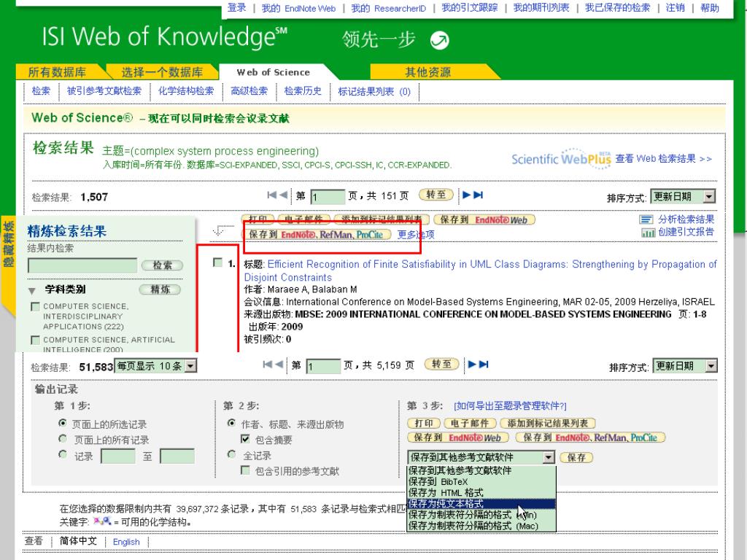This screenshot has height=560, width=747.
Task: Open 高级检索 submenu item
Action: [249, 91]
